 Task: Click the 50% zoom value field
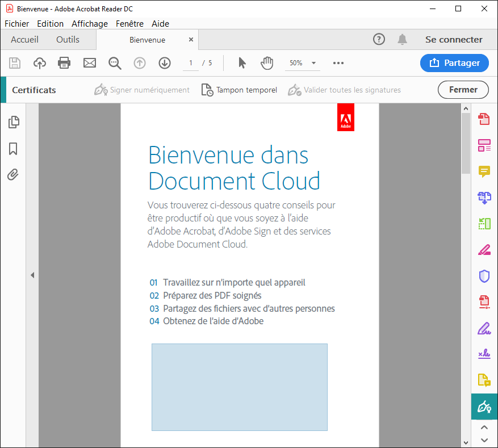(296, 63)
